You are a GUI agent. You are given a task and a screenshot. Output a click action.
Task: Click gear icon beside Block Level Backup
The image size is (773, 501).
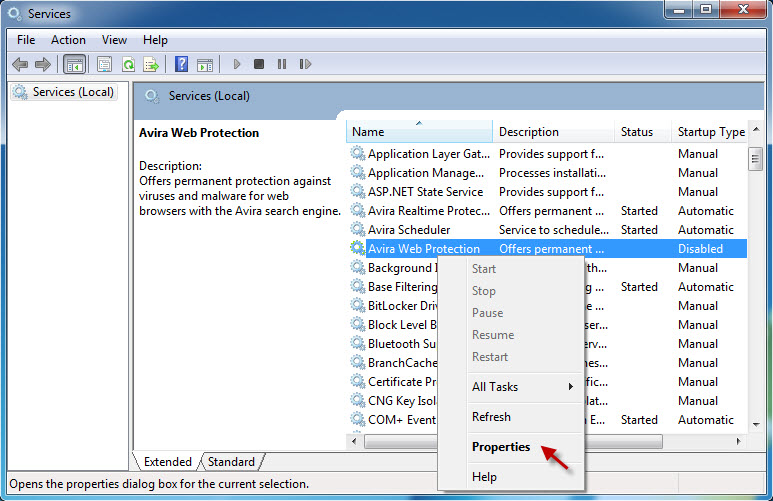tap(357, 324)
